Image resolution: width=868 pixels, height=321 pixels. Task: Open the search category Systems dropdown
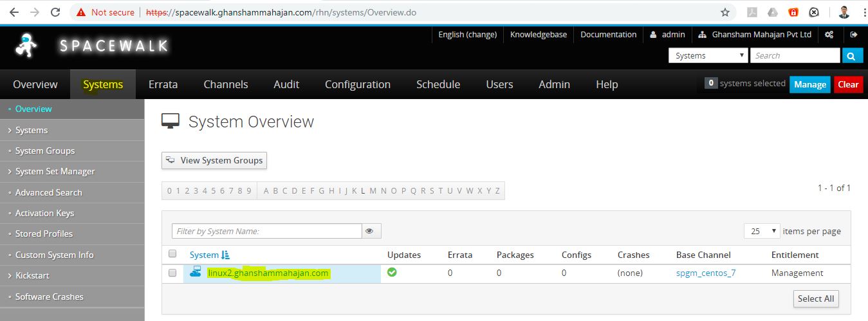pyautogui.click(x=708, y=56)
